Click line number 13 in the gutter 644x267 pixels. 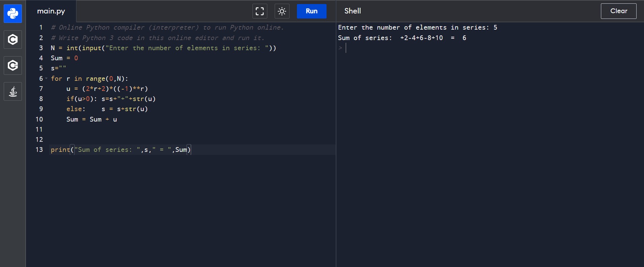pyautogui.click(x=39, y=149)
